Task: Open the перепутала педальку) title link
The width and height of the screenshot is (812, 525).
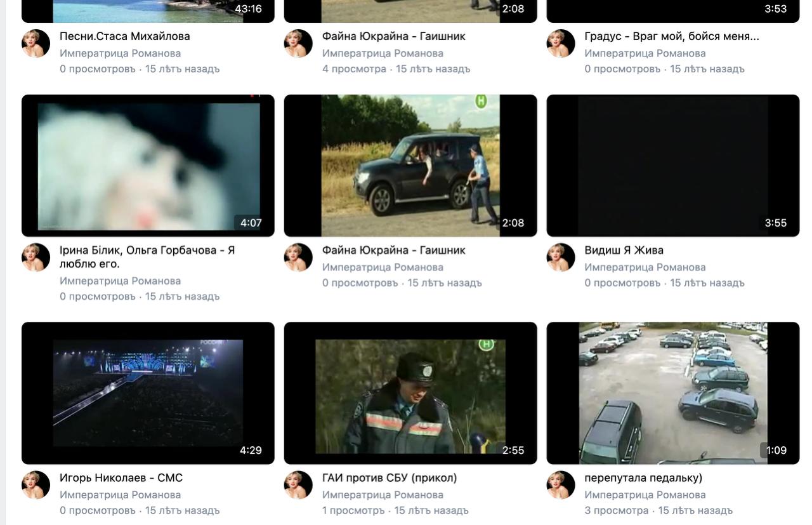Action: tap(643, 477)
